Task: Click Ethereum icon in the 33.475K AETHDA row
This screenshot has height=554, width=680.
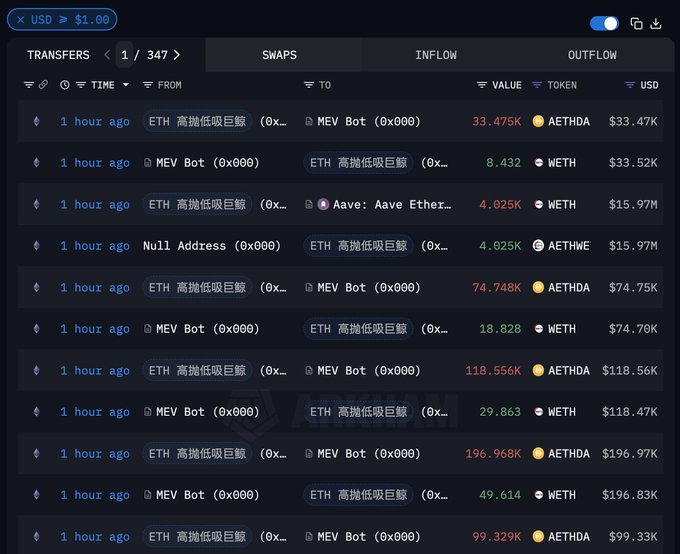Action: pos(36,121)
